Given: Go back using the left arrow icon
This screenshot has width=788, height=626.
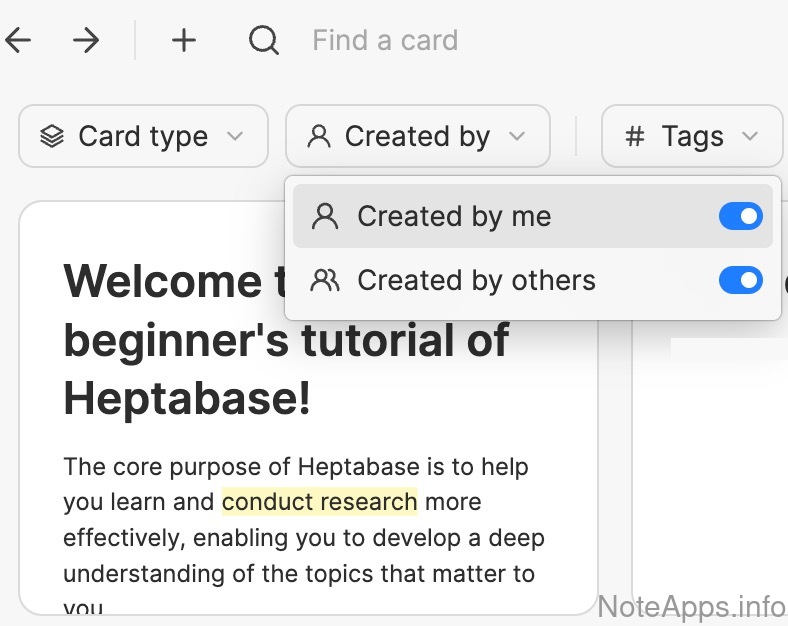Looking at the screenshot, I should (18, 40).
